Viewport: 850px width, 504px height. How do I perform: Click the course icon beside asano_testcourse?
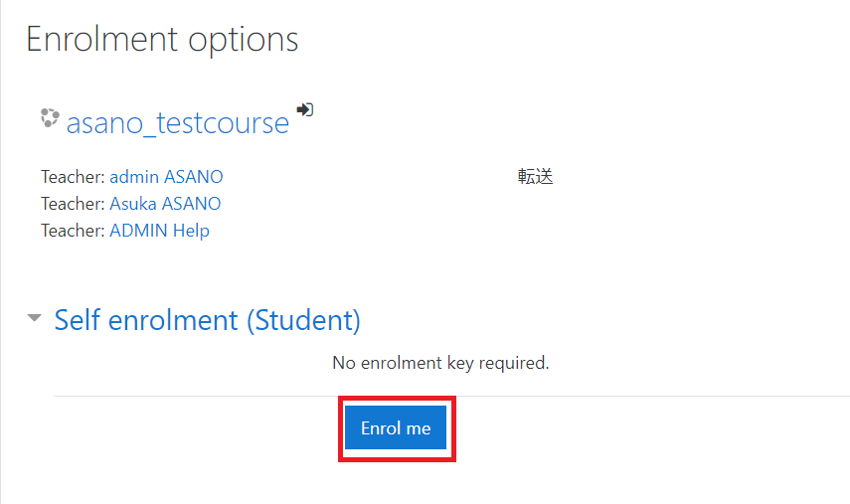tap(50, 117)
